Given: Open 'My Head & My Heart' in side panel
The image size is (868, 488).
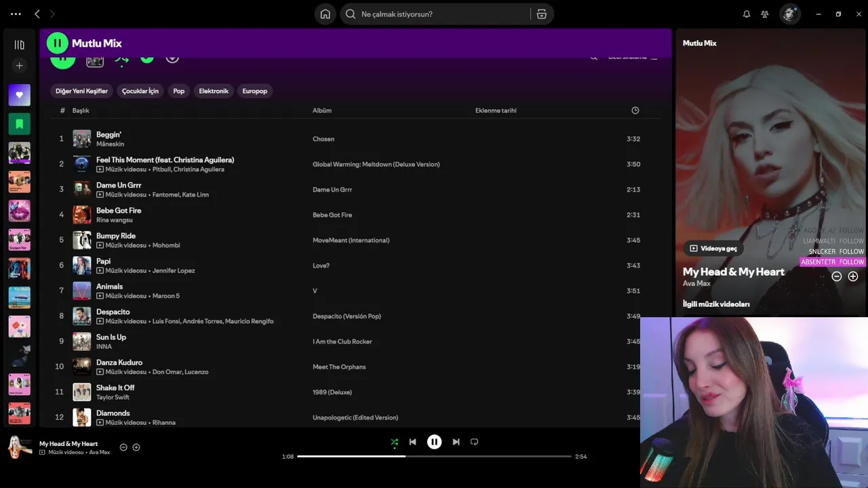Looking at the screenshot, I should [x=733, y=272].
